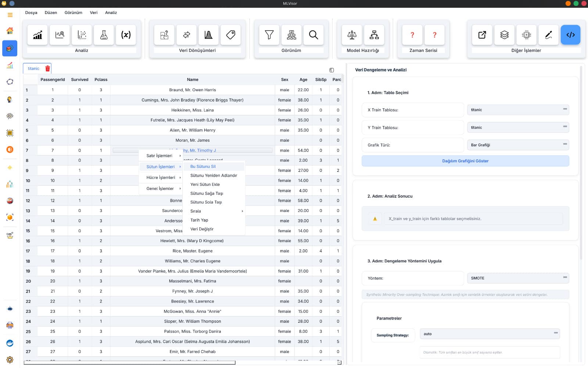The image size is (588, 368).
Task: Select the flask experiment icon
Action: coord(104,35)
